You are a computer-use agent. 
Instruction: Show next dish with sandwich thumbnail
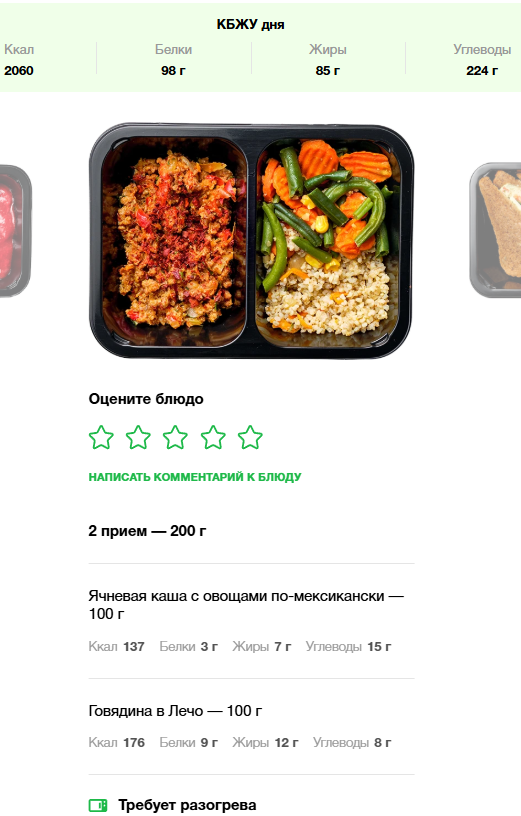point(495,230)
